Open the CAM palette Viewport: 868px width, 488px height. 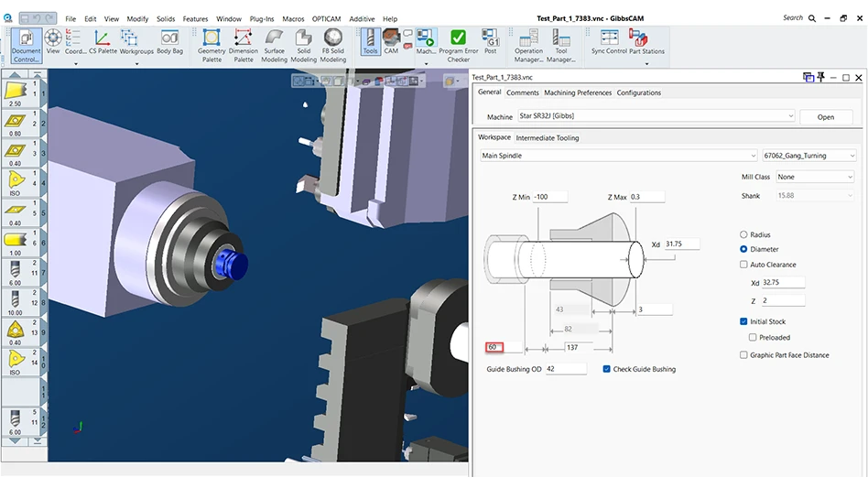tap(391, 42)
